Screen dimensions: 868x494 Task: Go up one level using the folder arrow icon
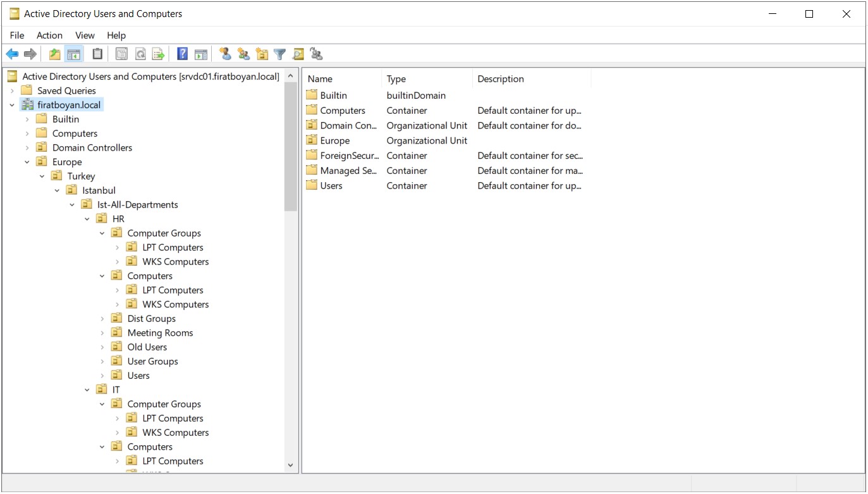pos(55,54)
